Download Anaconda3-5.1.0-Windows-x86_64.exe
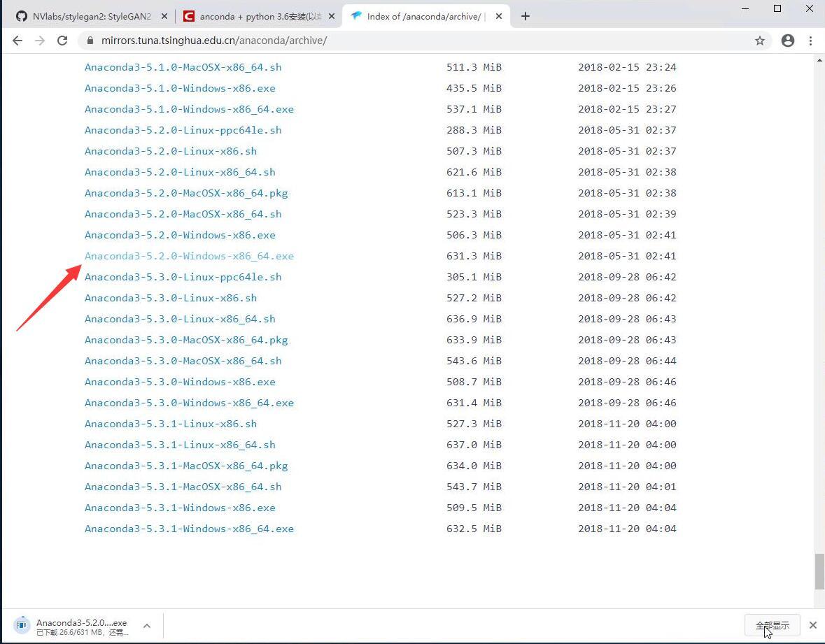This screenshot has height=644, width=825. click(190, 109)
